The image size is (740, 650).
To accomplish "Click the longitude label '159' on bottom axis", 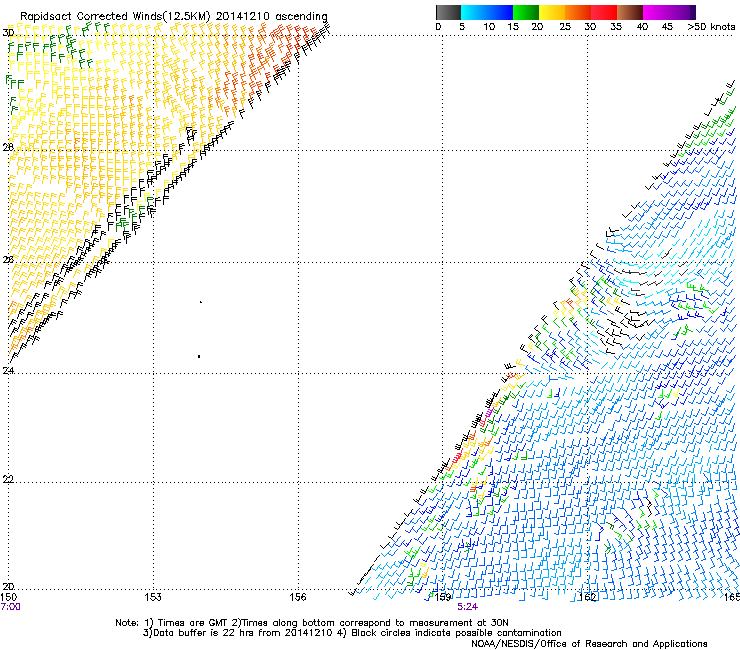I will coord(443,598).
